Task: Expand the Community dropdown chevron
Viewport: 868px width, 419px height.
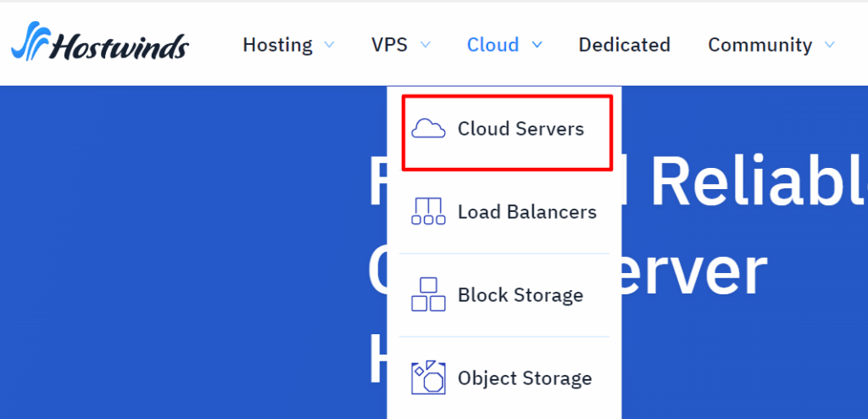Action: click(829, 44)
